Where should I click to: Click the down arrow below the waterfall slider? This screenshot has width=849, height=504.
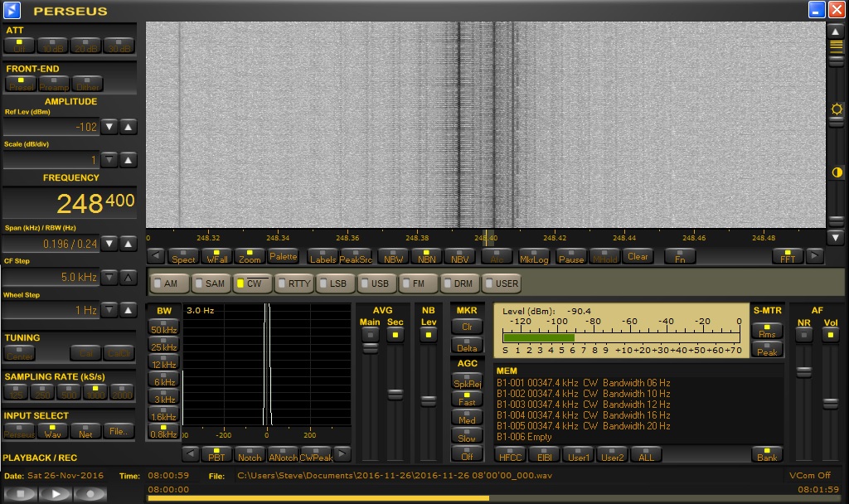[x=836, y=237]
